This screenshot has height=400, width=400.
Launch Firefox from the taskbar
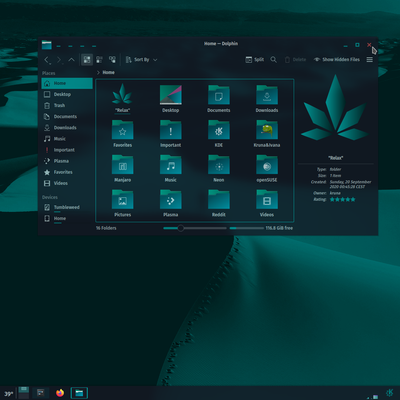(60, 393)
